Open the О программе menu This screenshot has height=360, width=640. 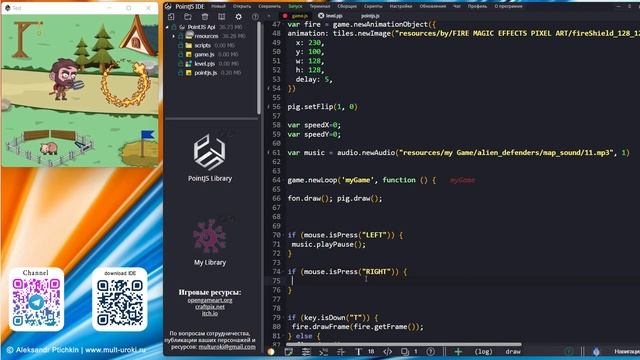click(508, 7)
